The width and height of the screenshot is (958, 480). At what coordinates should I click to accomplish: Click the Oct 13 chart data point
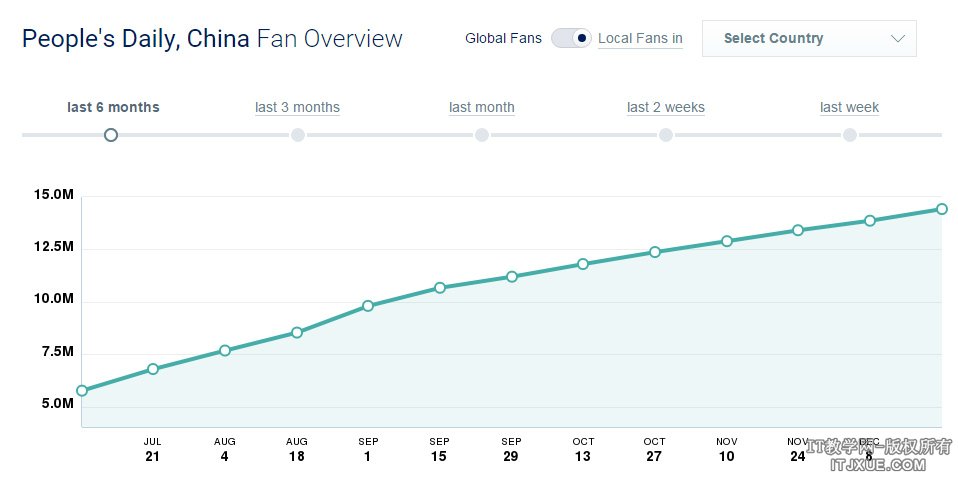pos(583,264)
